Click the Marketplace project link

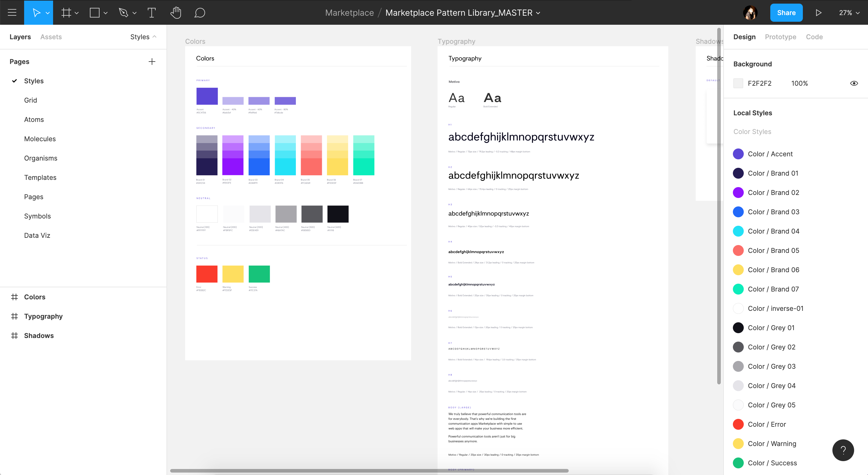point(350,12)
